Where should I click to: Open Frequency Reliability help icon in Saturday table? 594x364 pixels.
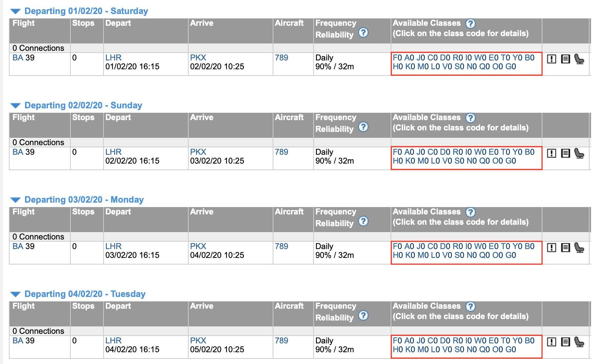click(x=363, y=32)
